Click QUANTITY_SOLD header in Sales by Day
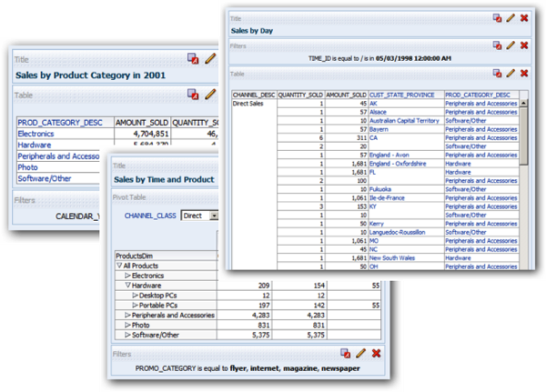The width and height of the screenshot is (546, 392). pyautogui.click(x=300, y=95)
